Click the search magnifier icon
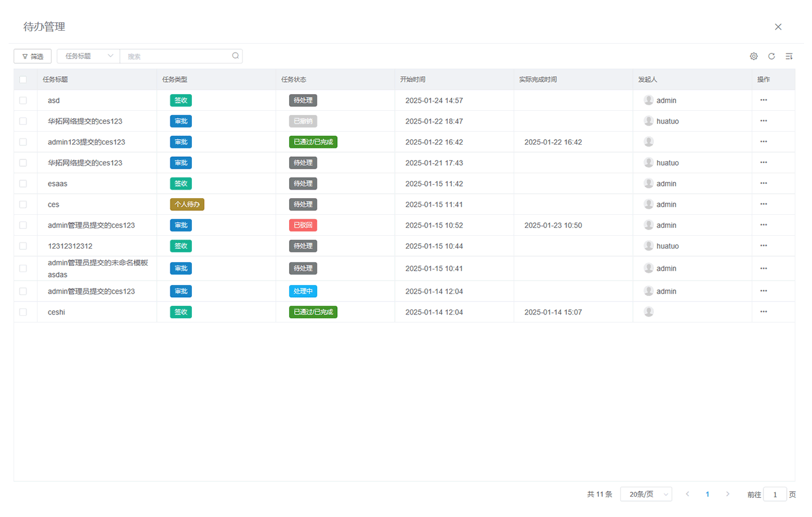This screenshot has height=517, width=812. point(236,56)
